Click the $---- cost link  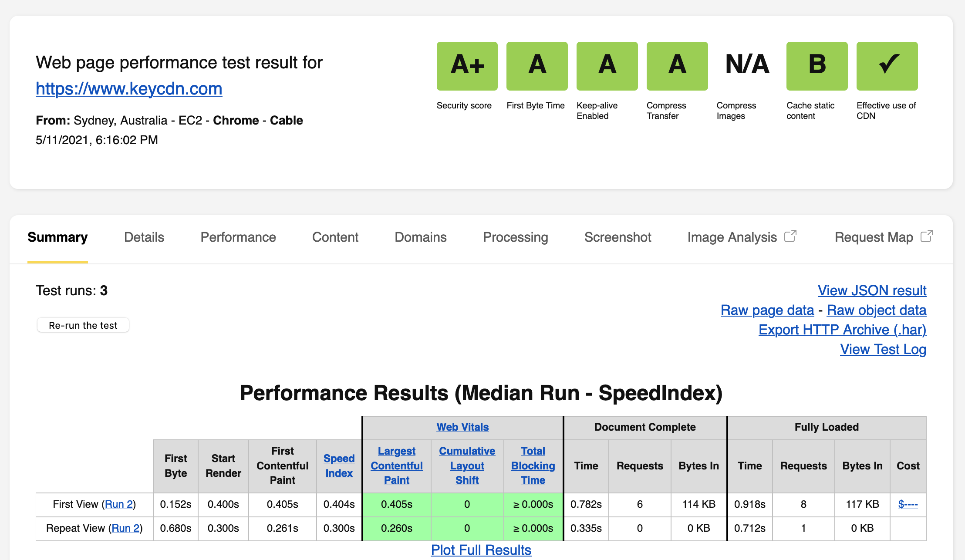point(908,504)
